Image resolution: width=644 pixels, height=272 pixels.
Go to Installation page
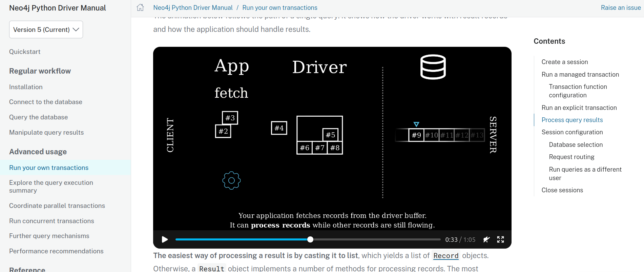[x=26, y=87]
